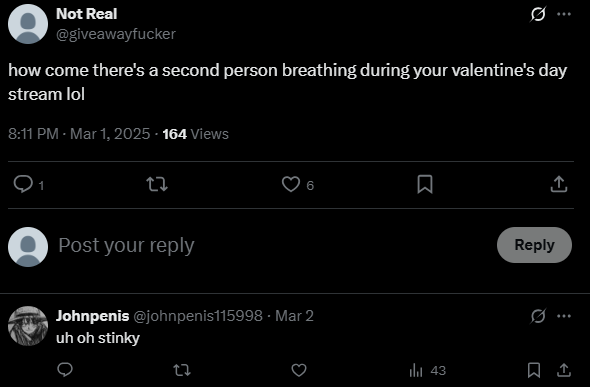Repost the main tweet
This screenshot has height=387, width=590.
(157, 184)
